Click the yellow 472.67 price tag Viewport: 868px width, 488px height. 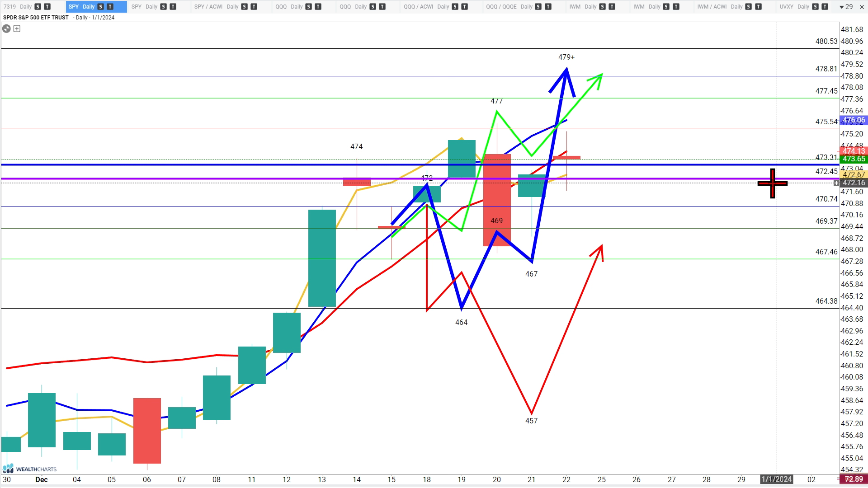[854, 174]
